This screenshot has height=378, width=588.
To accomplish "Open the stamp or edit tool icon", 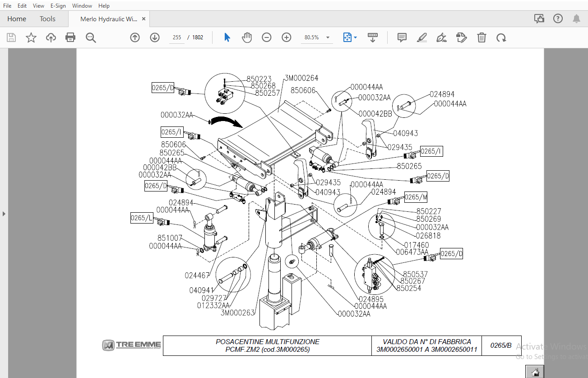I will 462,37.
